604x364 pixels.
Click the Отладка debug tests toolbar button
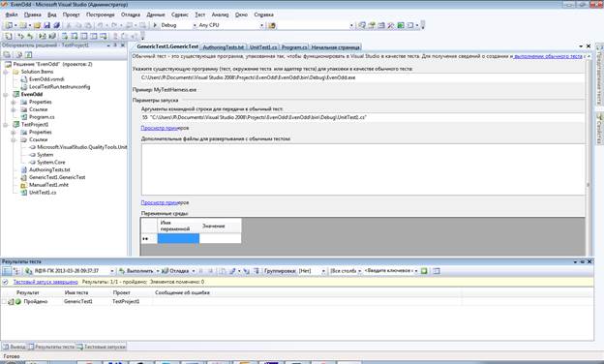tap(178, 271)
